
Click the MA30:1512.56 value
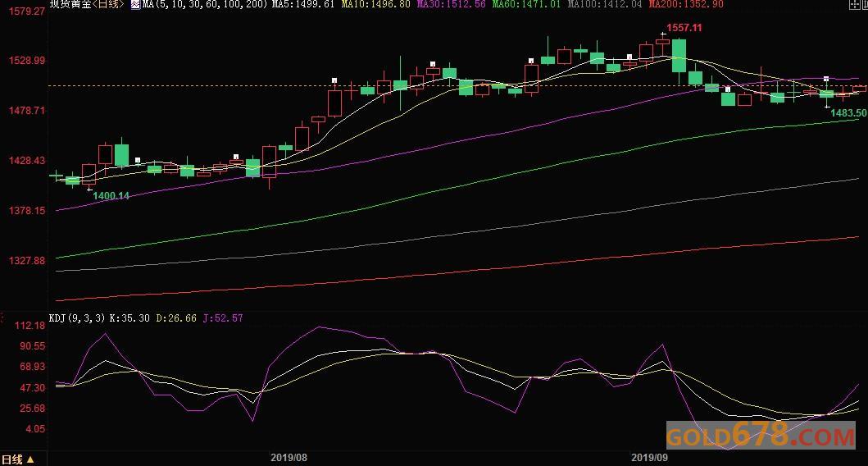[x=451, y=4]
